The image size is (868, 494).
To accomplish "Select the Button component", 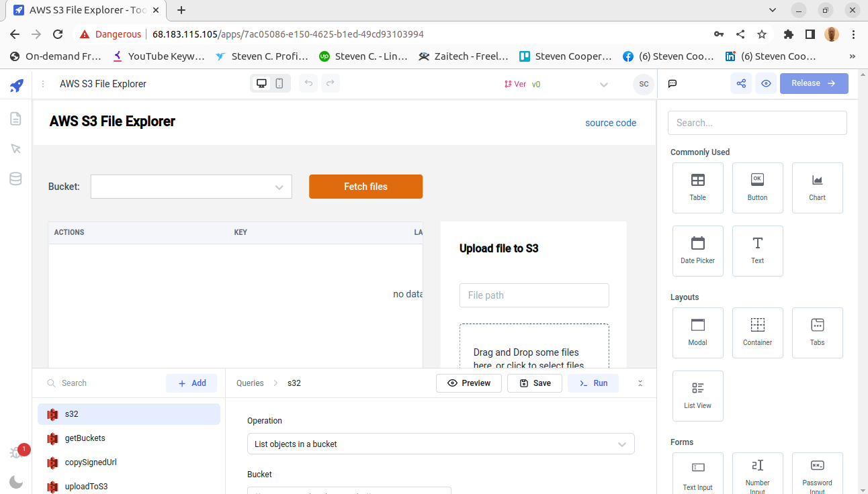I will (758, 188).
